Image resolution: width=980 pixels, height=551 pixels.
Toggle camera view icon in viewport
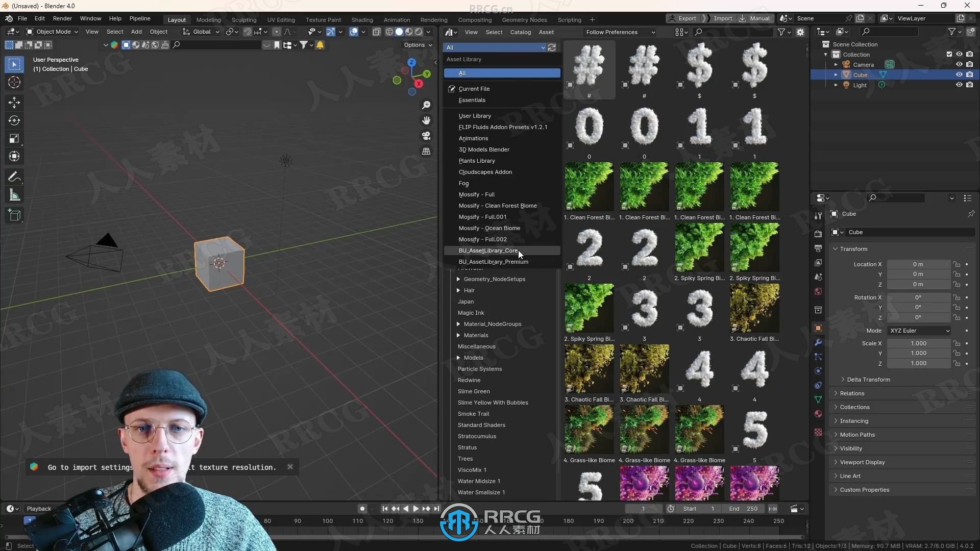(426, 136)
